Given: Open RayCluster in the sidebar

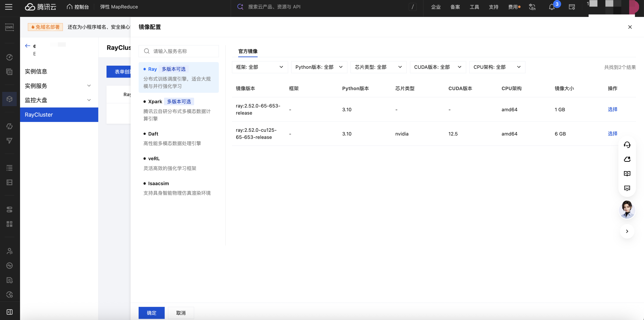Looking at the screenshot, I should coord(59,115).
